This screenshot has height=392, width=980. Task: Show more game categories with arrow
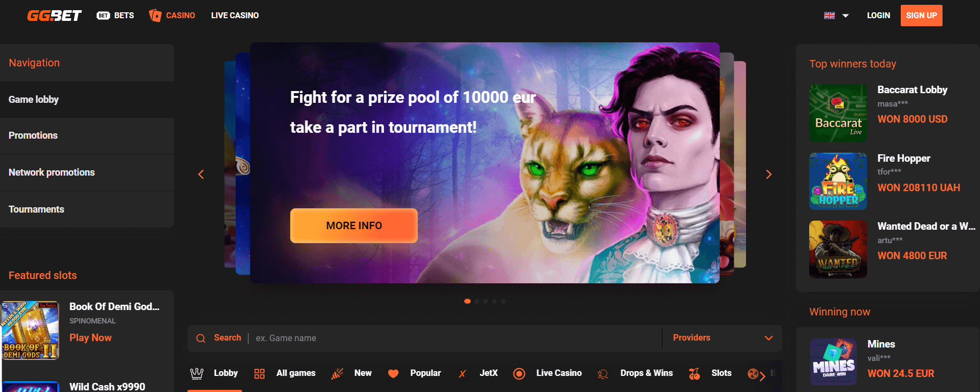click(762, 376)
